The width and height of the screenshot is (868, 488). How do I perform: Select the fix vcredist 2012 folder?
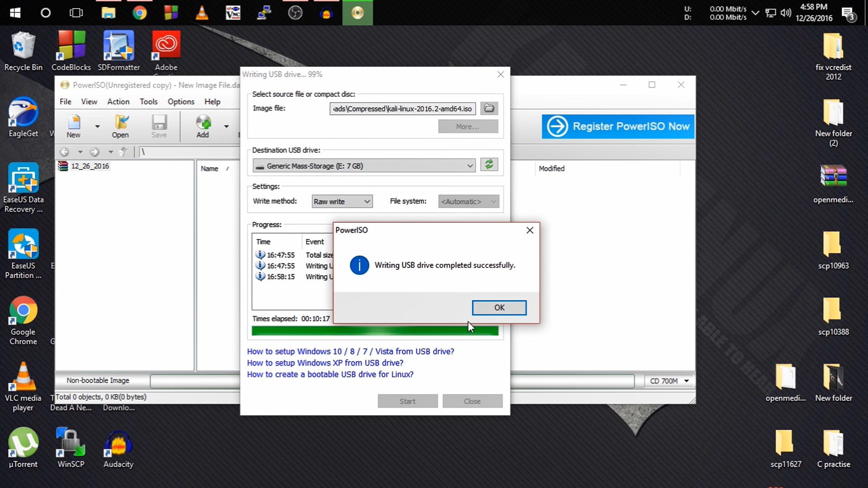[x=833, y=56]
